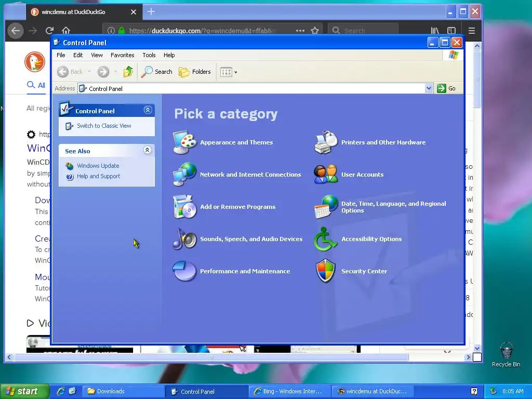Close the wincdemu at DuckDuckGo tab

pyautogui.click(x=134, y=12)
